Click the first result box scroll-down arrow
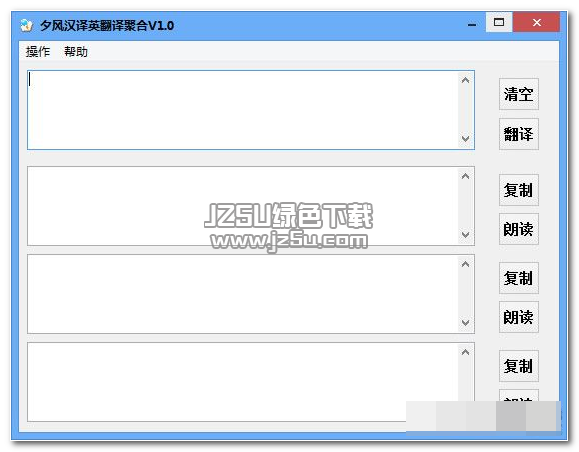 (466, 234)
